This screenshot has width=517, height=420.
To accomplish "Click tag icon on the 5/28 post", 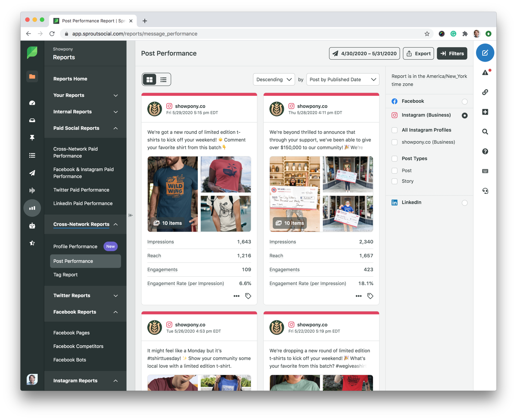I will tap(370, 296).
